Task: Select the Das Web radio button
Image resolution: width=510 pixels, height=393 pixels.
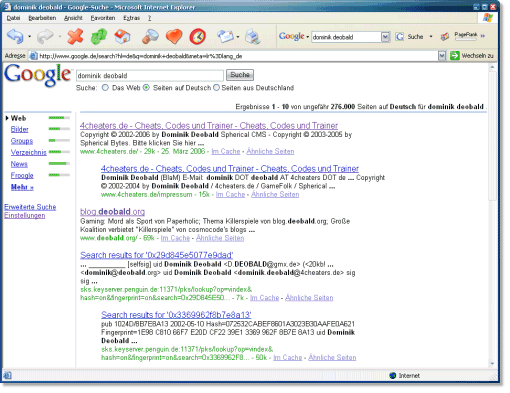Action: 105,88
